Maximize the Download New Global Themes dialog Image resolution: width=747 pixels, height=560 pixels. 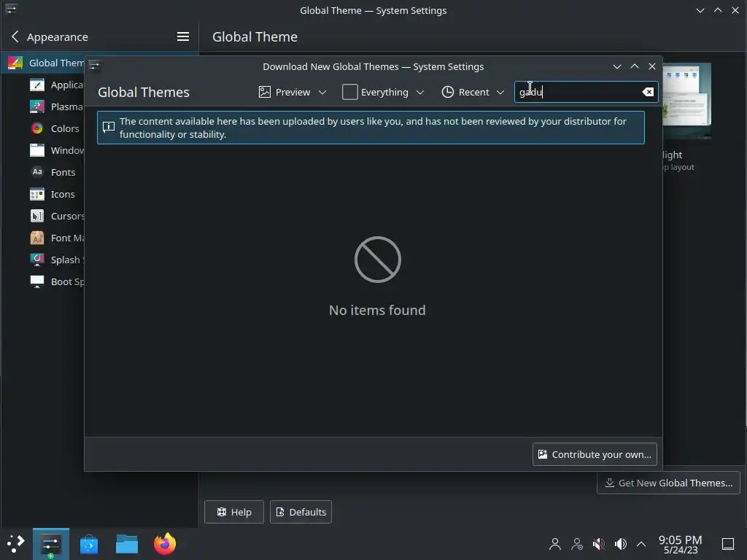pos(635,66)
